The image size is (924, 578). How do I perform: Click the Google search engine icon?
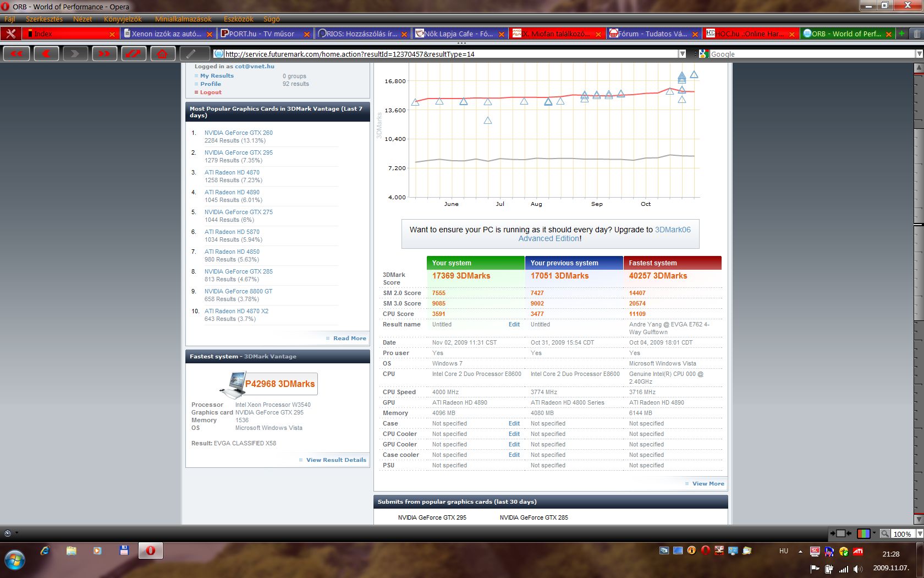tap(703, 54)
